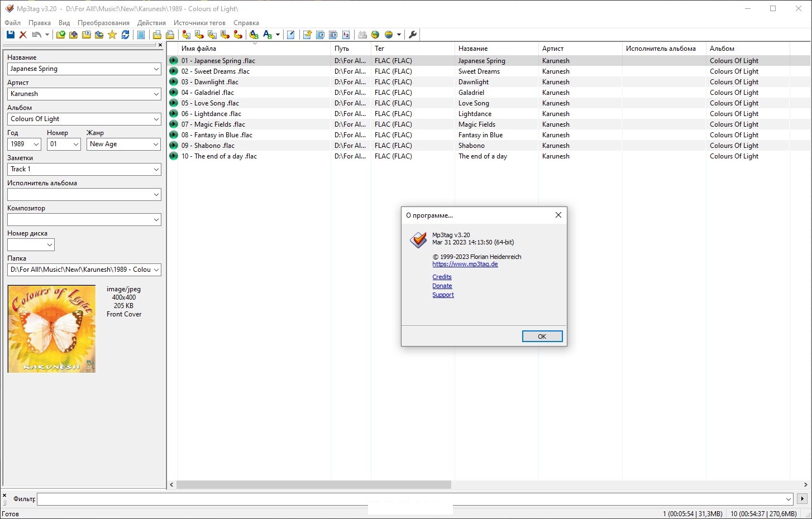Click the play icon beside 05 - Love Song

tap(174, 103)
